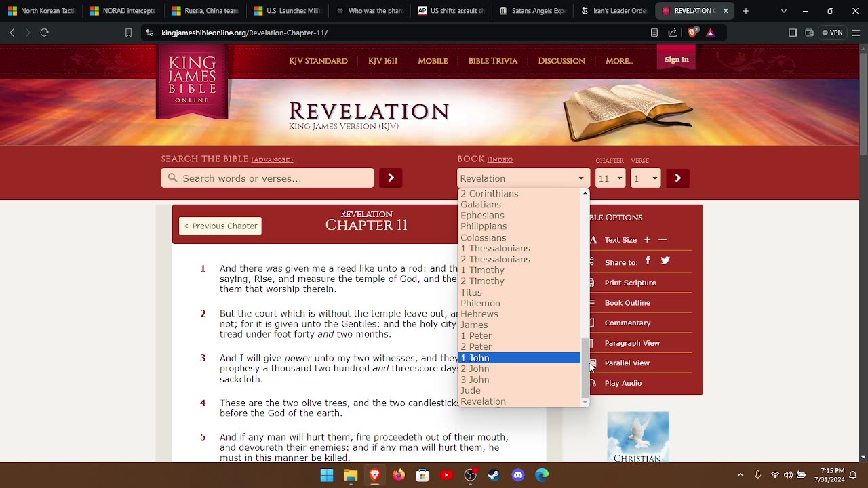Show hidden system tray icons chevron

pos(740,475)
